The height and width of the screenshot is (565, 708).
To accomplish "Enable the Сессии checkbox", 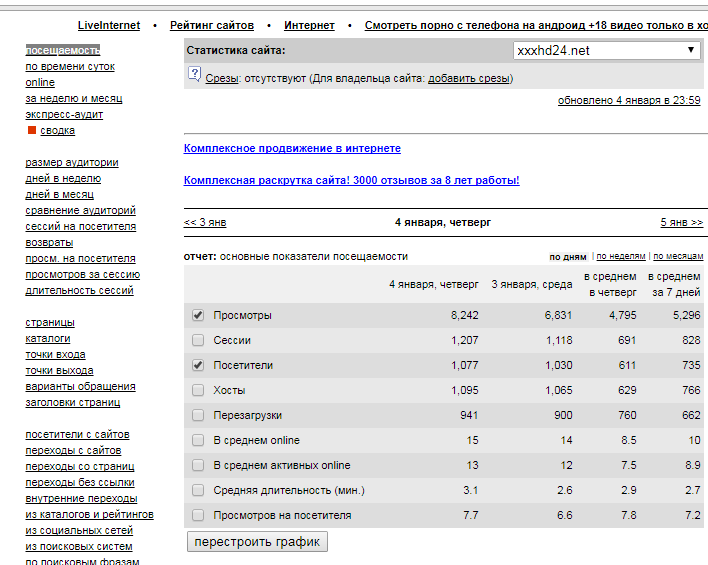I will point(198,340).
